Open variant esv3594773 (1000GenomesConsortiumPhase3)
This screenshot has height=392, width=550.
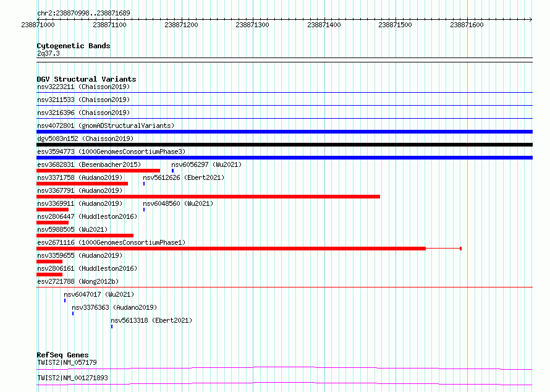pyautogui.click(x=111, y=151)
